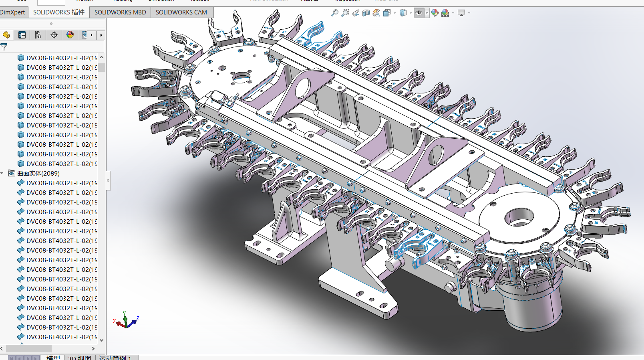Click the View Settings monitor icon
The image size is (644, 360).
tap(461, 13)
